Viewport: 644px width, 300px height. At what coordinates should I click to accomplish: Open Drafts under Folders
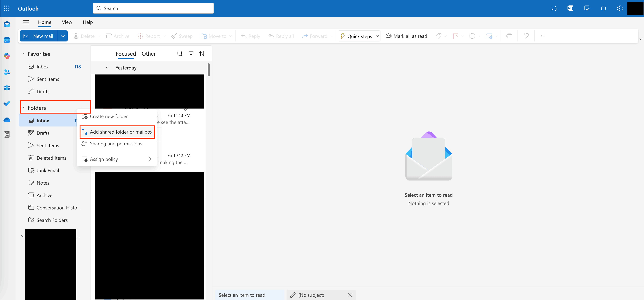(48, 133)
